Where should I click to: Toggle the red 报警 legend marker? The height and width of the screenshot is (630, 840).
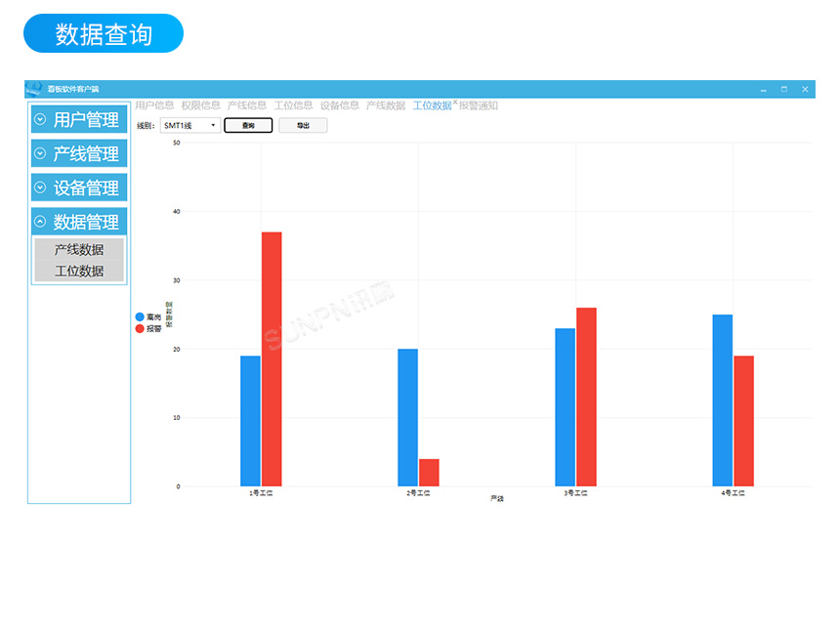coord(140,329)
